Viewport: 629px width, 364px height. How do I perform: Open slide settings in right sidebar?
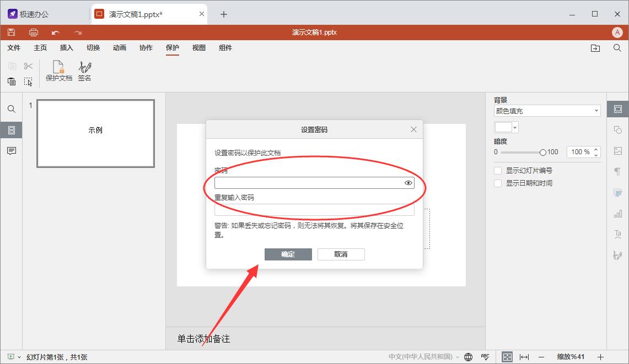pos(618,109)
